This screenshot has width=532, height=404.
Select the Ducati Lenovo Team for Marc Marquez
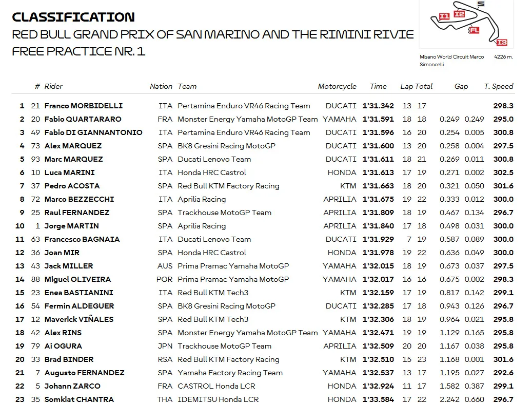point(214,159)
